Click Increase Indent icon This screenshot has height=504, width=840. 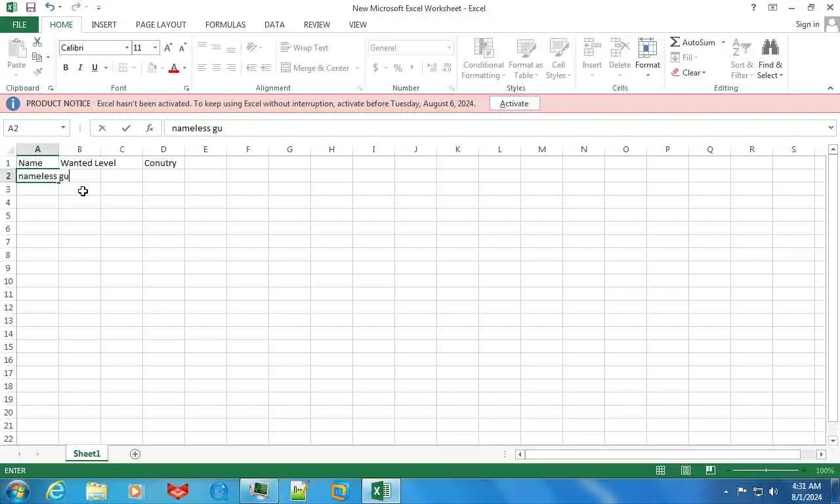pos(266,68)
